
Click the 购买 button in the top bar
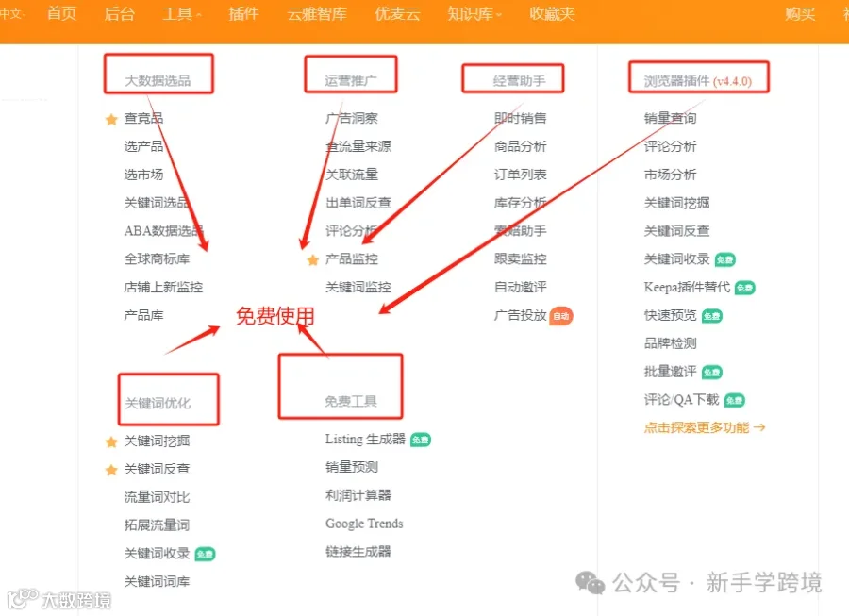click(800, 13)
